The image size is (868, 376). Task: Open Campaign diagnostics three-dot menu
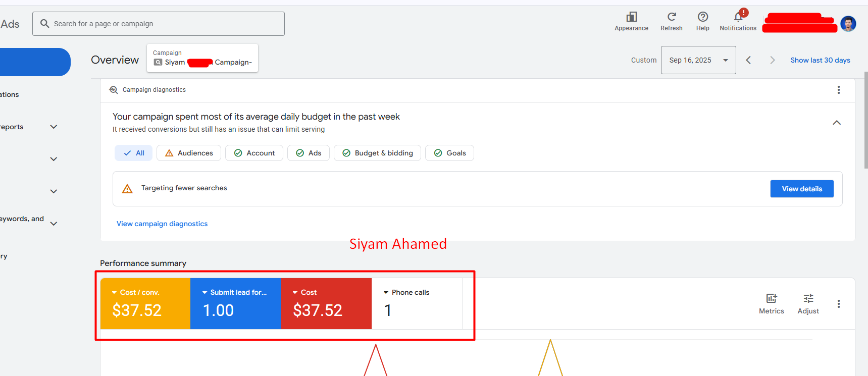838,90
